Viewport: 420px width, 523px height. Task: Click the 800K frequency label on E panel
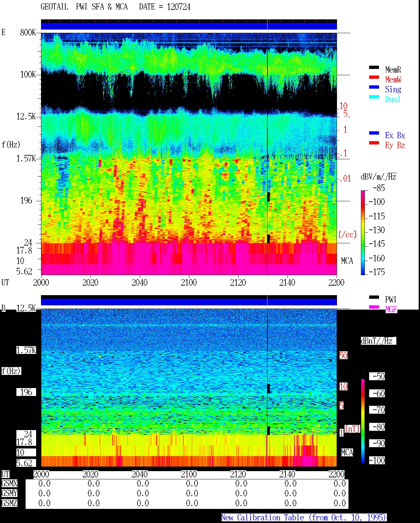(x=28, y=33)
